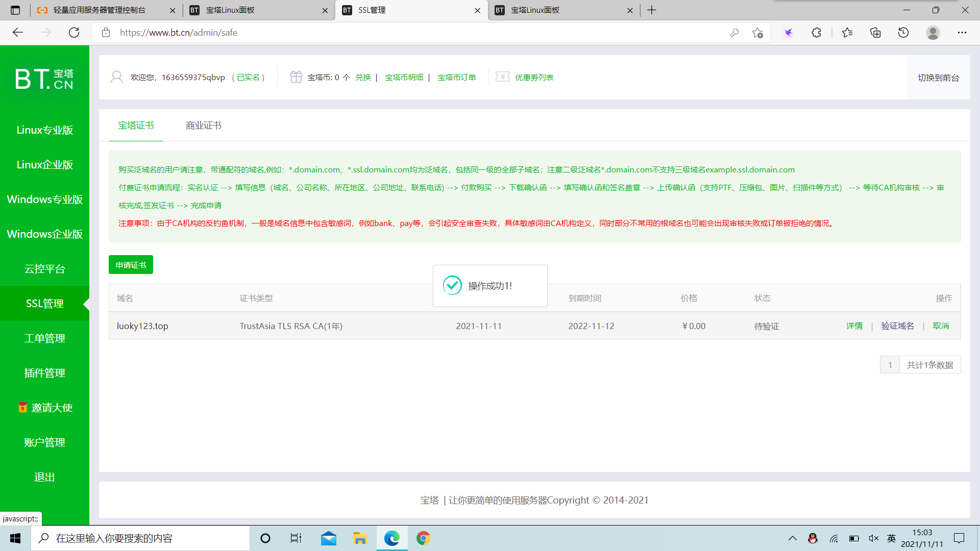Click the BT.CN logo in sidebar
Image resolution: width=980 pixels, height=551 pixels.
pos(44,79)
